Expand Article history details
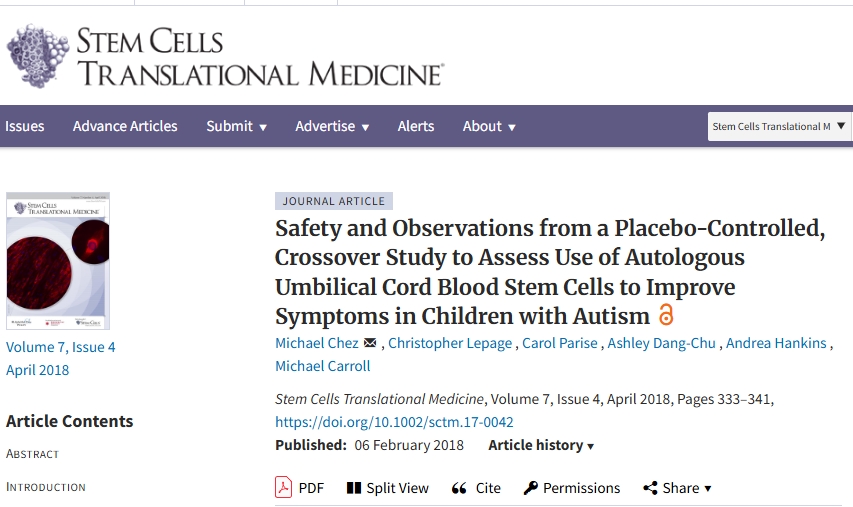Viewport: 853px width, 507px height. [x=541, y=445]
